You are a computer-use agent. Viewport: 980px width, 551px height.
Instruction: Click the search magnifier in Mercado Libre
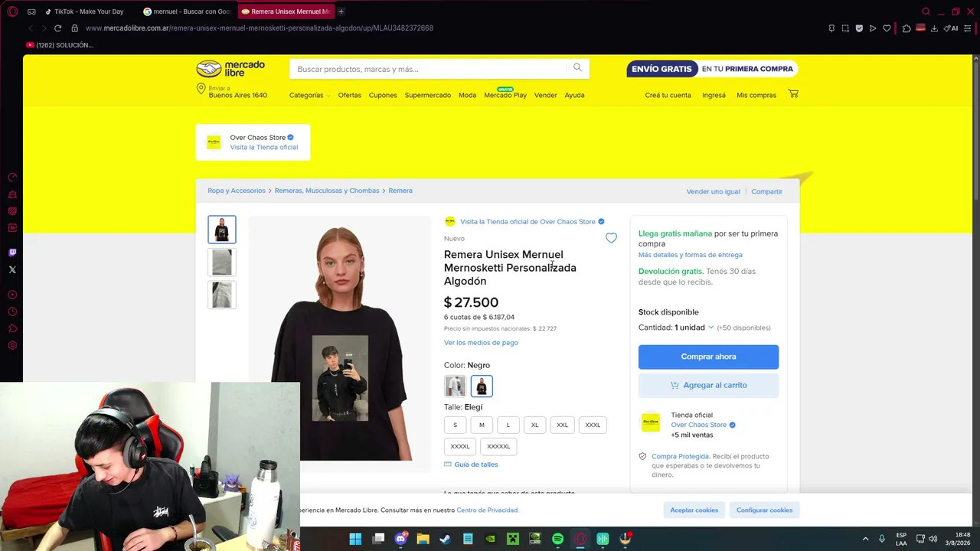tap(577, 68)
